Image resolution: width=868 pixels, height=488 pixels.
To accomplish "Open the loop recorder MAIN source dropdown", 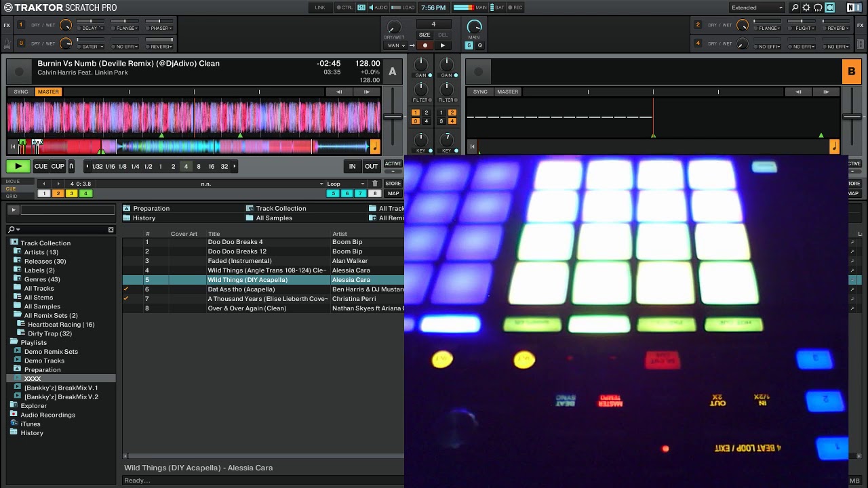I will (x=395, y=45).
